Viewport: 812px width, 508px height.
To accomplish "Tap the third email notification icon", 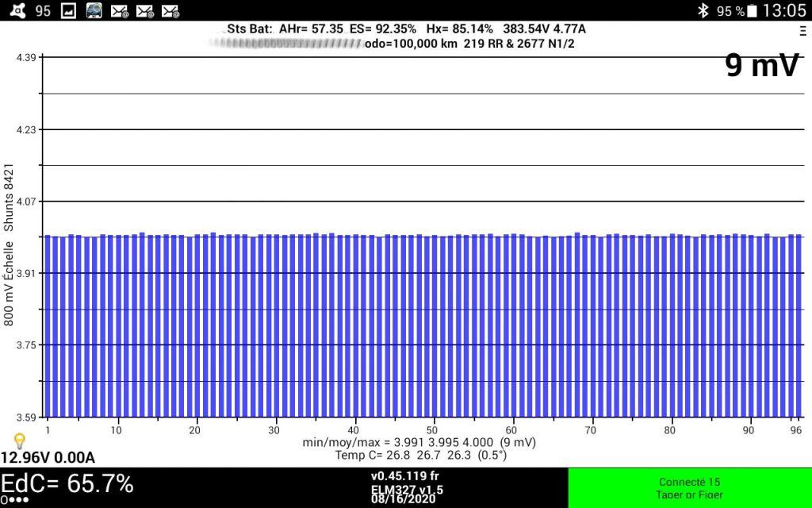I will coord(170,10).
